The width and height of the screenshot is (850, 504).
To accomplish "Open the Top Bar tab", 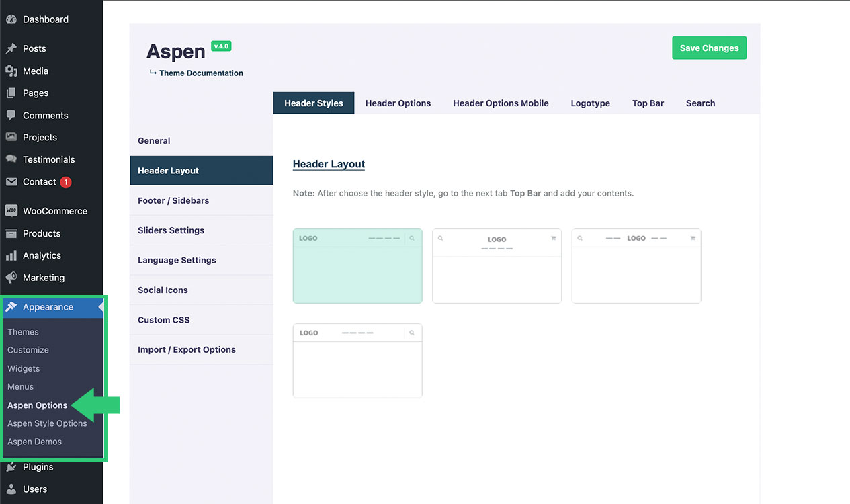I will point(648,103).
